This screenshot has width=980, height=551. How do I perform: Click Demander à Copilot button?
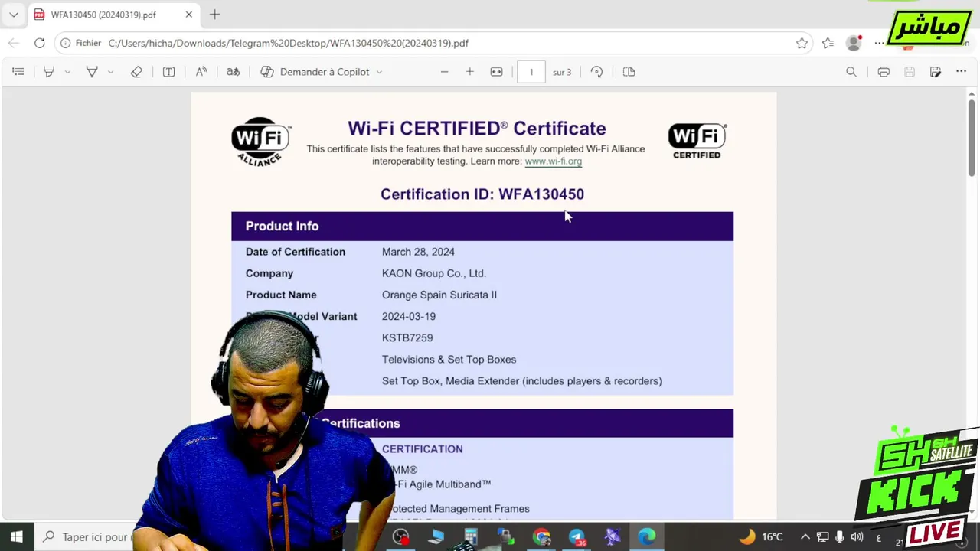[x=315, y=72]
